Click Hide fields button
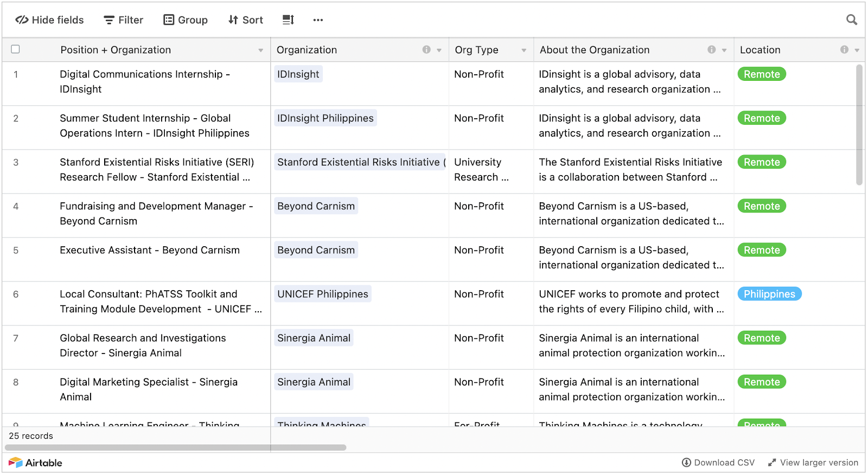Screen dimensions: 868x475 pos(49,20)
